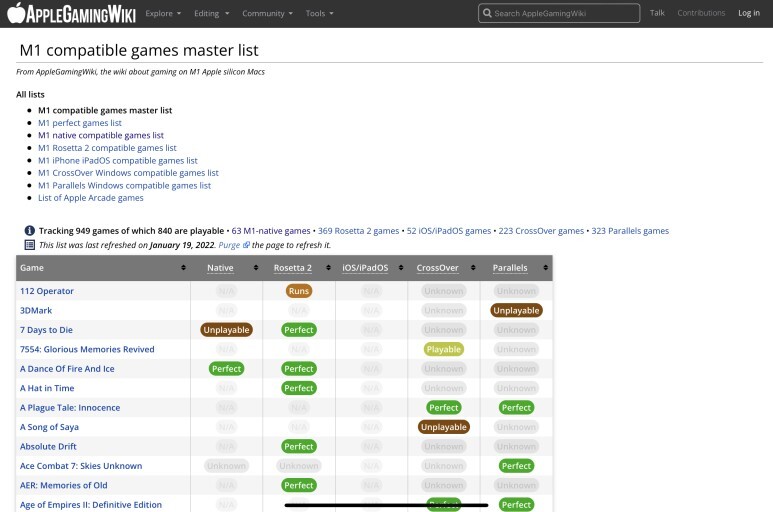
Task: Sort table by Native column arrows
Action: click(256, 268)
